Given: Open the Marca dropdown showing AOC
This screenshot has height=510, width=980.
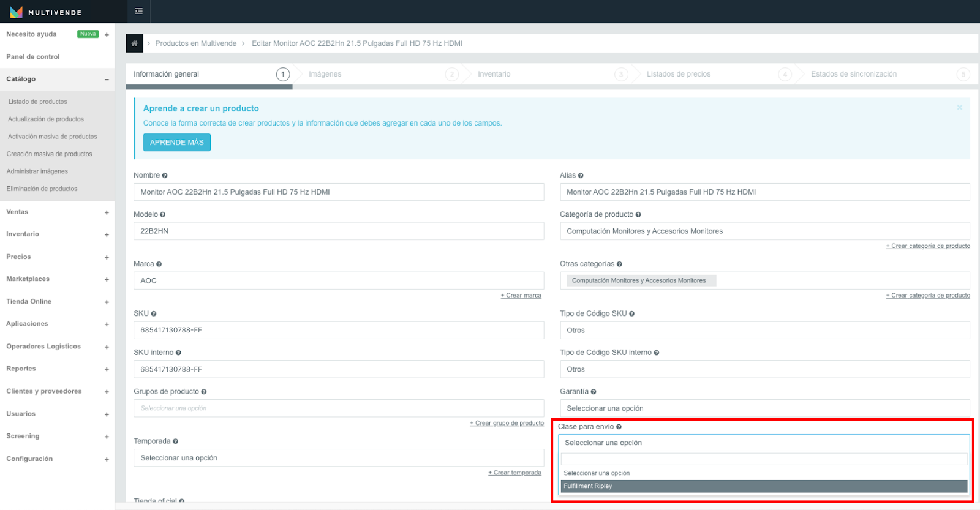Looking at the screenshot, I should [x=339, y=281].
